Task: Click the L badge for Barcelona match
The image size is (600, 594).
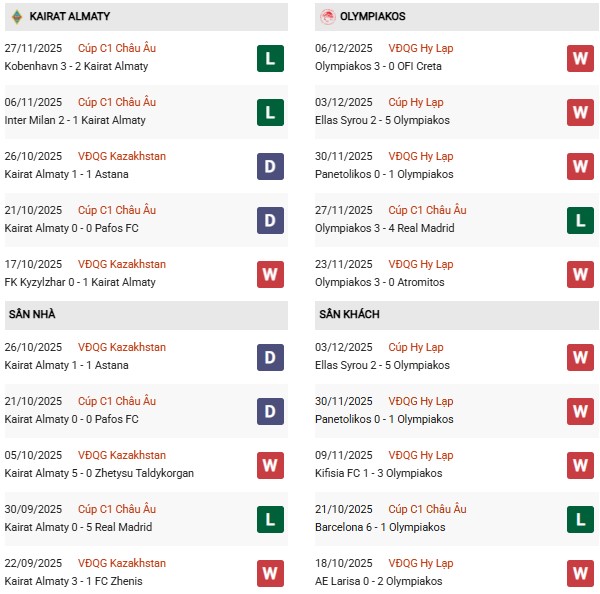Action: (580, 519)
